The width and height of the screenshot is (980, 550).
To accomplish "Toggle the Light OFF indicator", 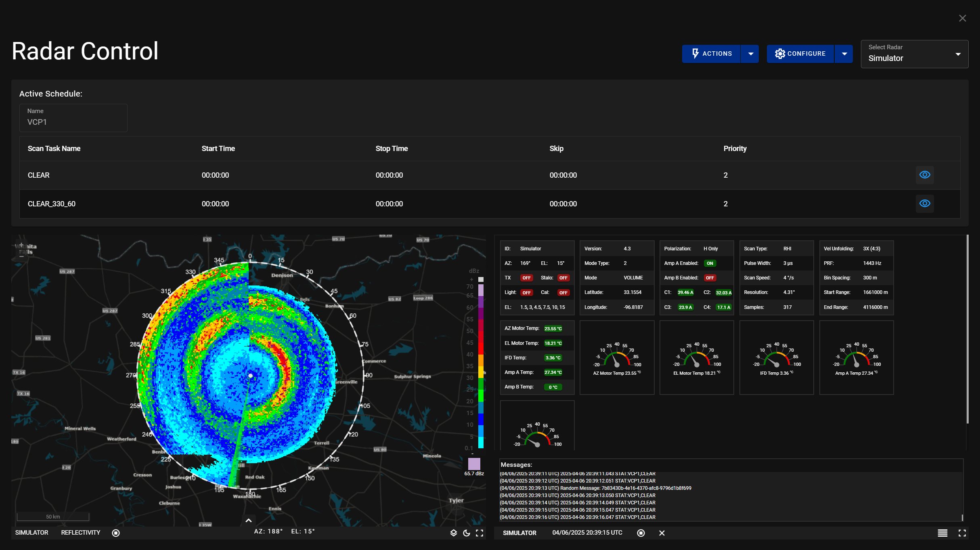I will 526,292.
